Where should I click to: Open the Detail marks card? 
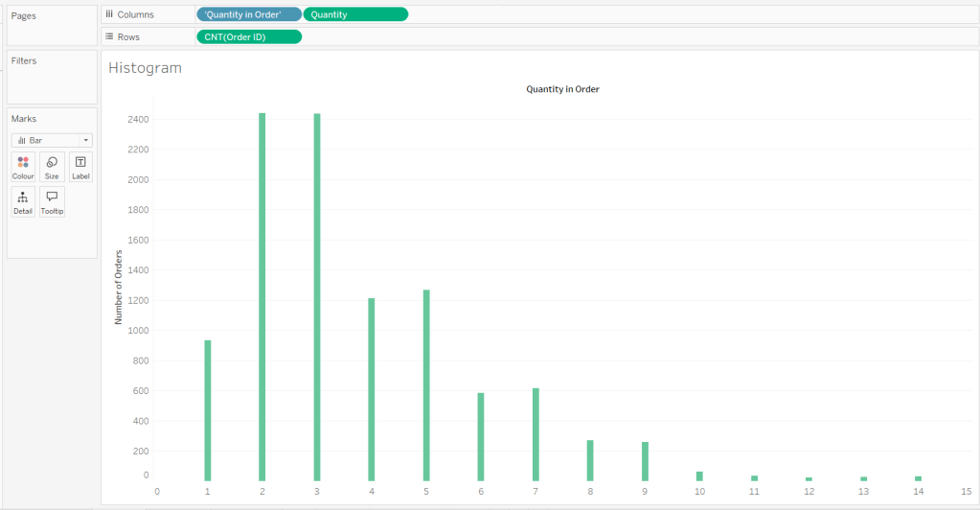coord(23,201)
